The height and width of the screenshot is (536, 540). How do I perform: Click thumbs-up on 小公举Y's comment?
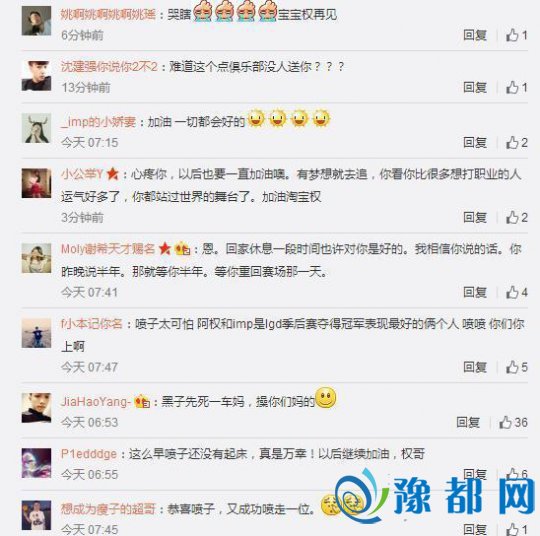[517, 217]
